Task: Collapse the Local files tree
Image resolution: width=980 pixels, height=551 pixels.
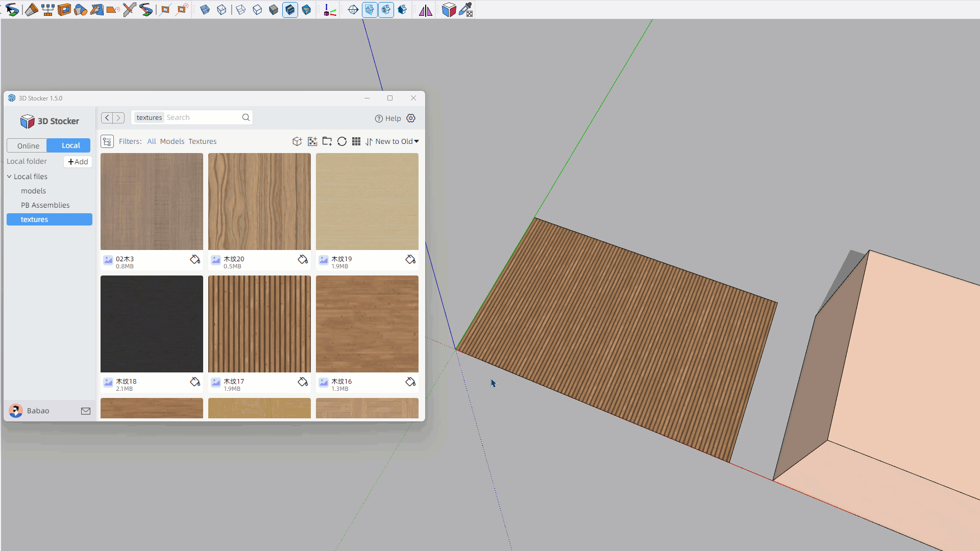Action: pyautogui.click(x=9, y=177)
